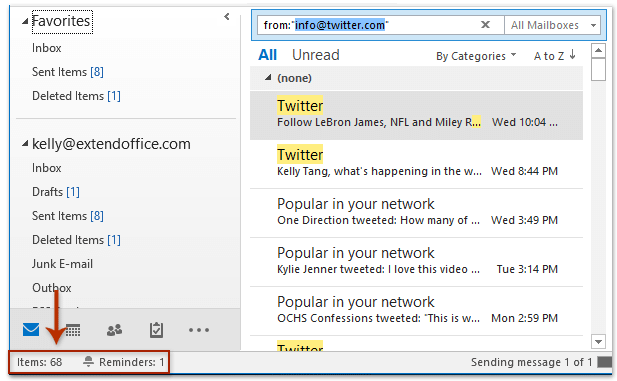Click Items: 68 in status bar
The width and height of the screenshot is (617, 381).
click(39, 362)
